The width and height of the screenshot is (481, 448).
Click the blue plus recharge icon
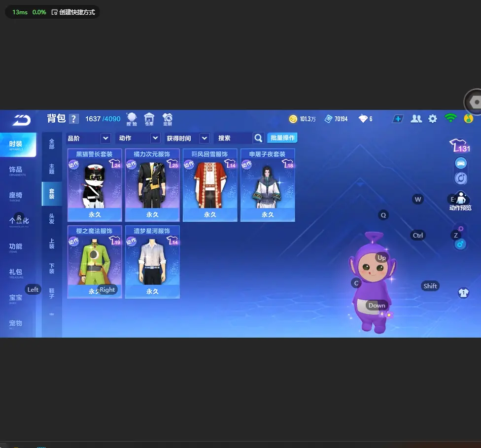(398, 119)
